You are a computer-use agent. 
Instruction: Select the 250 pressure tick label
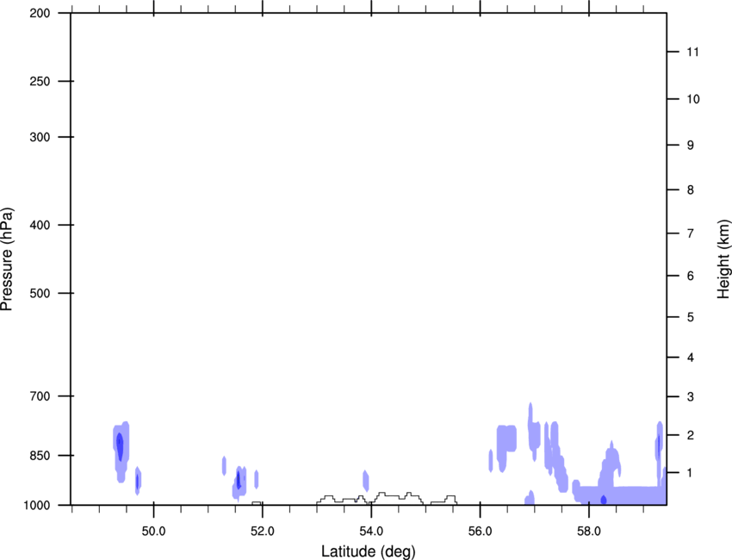[40, 81]
